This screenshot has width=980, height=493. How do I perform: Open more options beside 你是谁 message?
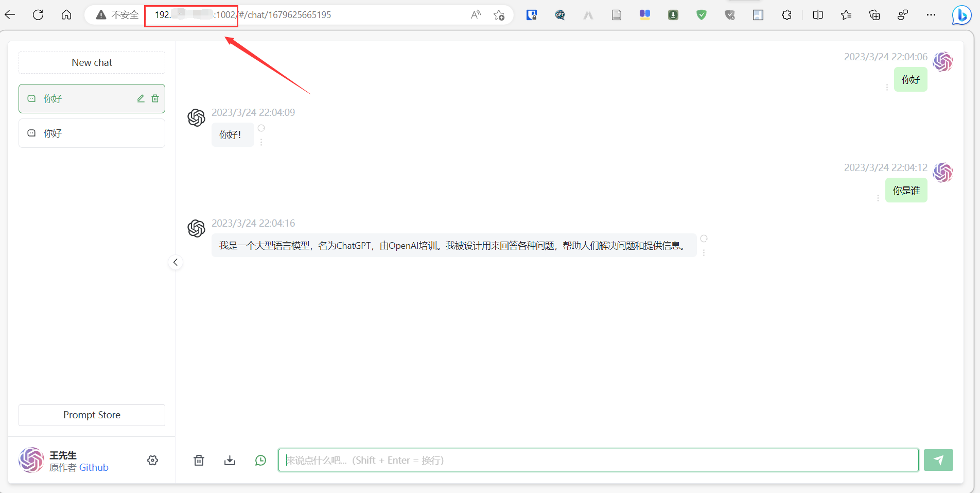(x=878, y=198)
